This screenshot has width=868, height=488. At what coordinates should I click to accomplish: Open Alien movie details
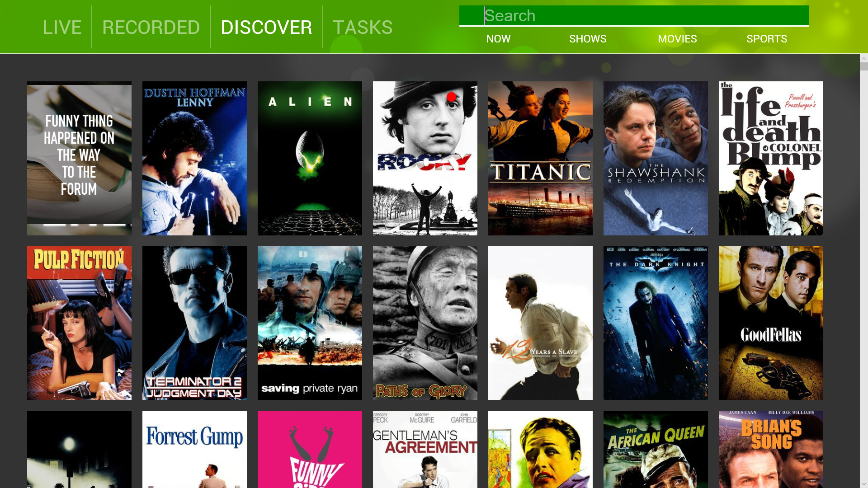[310, 158]
